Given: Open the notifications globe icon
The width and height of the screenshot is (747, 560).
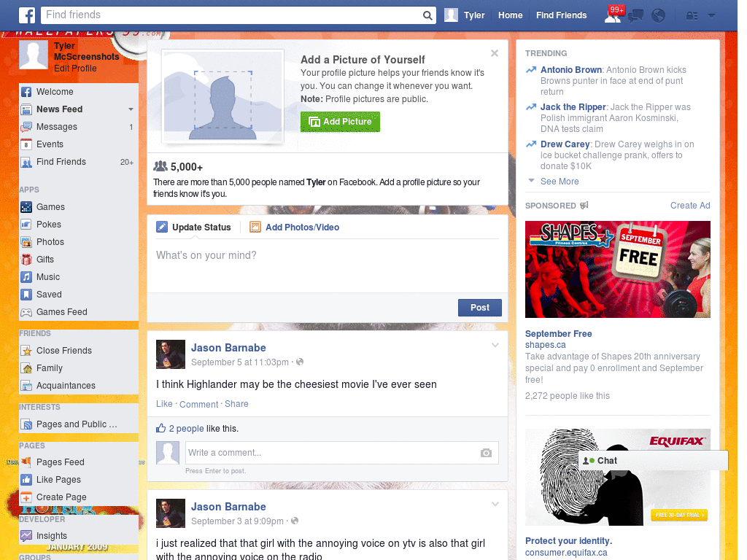Looking at the screenshot, I should pos(659,16).
